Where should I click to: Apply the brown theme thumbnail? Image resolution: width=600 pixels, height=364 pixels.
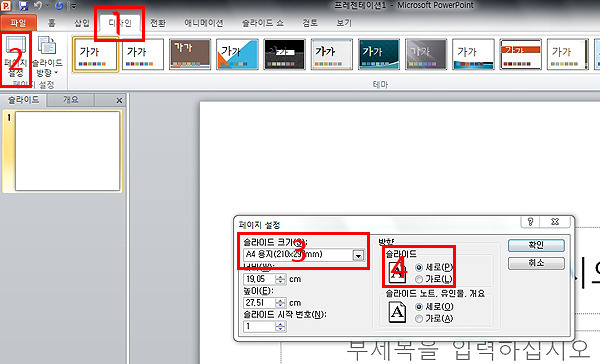click(190, 54)
